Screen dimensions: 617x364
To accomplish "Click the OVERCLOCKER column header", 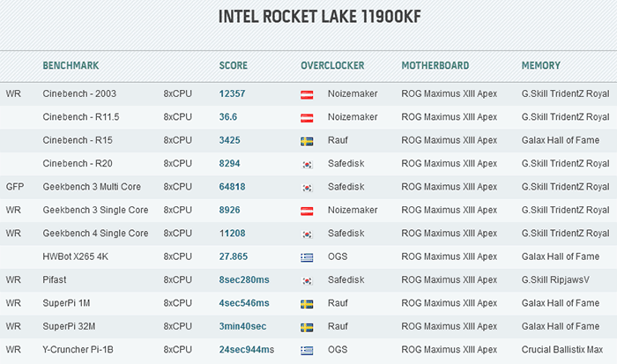I will [x=332, y=65].
